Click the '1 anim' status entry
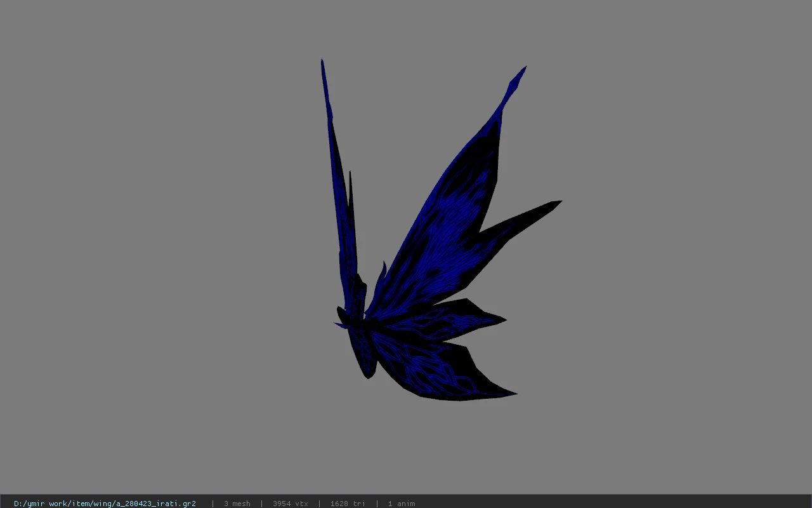 coord(402,504)
